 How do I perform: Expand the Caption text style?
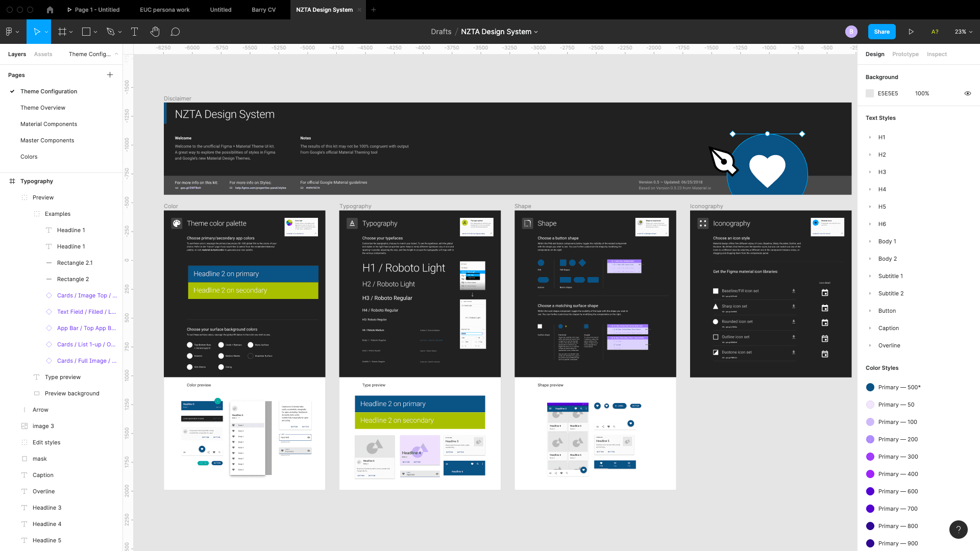(x=870, y=328)
